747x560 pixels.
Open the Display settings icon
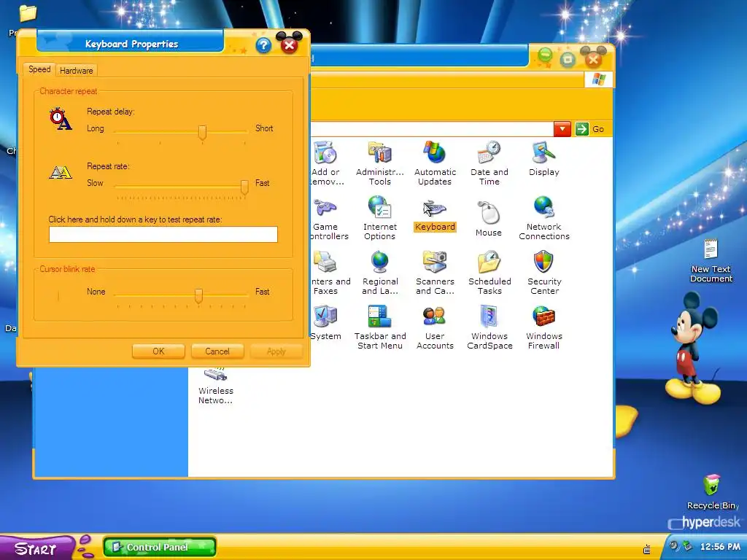coord(543,159)
